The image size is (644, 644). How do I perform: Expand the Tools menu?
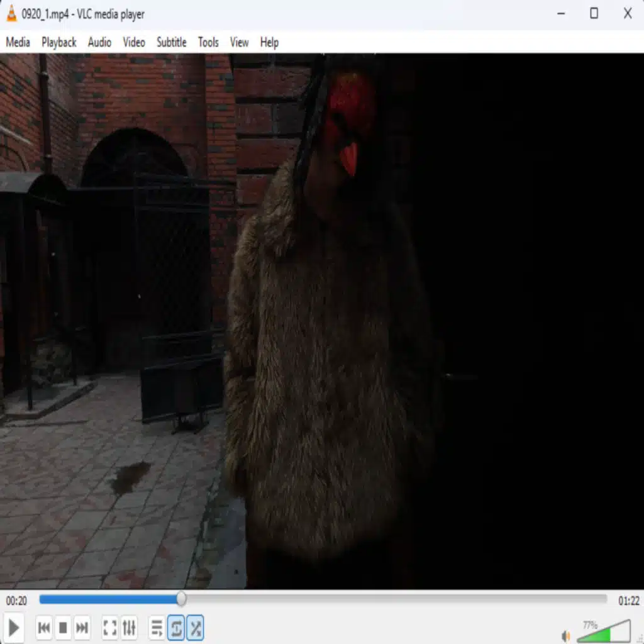point(208,42)
